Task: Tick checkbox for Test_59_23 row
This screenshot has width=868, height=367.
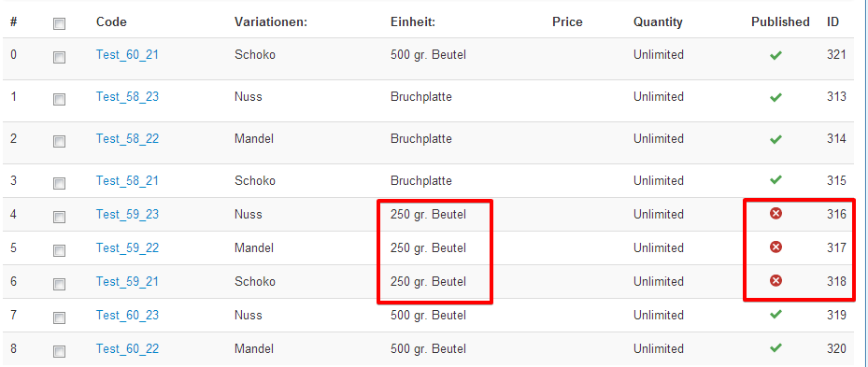Action: coord(59,217)
